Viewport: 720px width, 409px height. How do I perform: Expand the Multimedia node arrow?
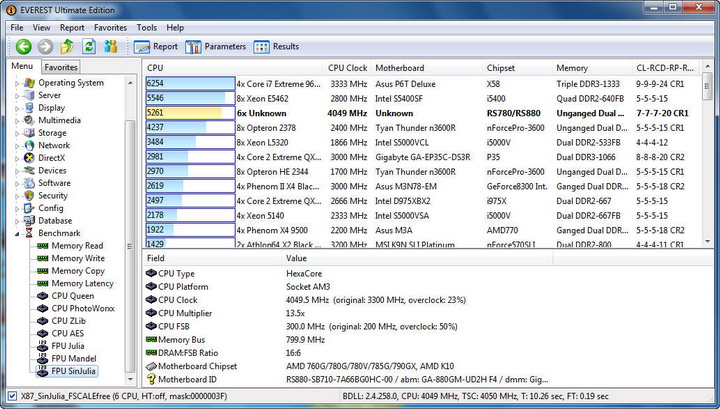(x=17, y=121)
